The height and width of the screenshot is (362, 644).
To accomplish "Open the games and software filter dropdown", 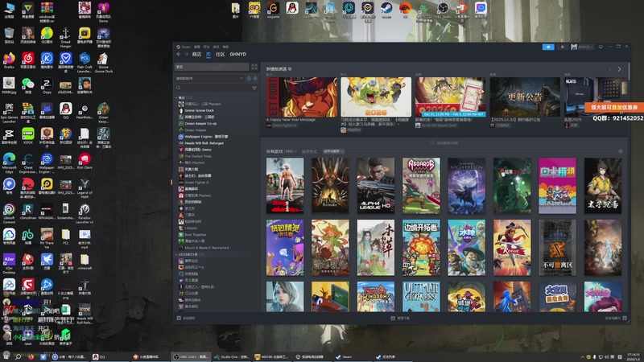I will click(211, 78).
